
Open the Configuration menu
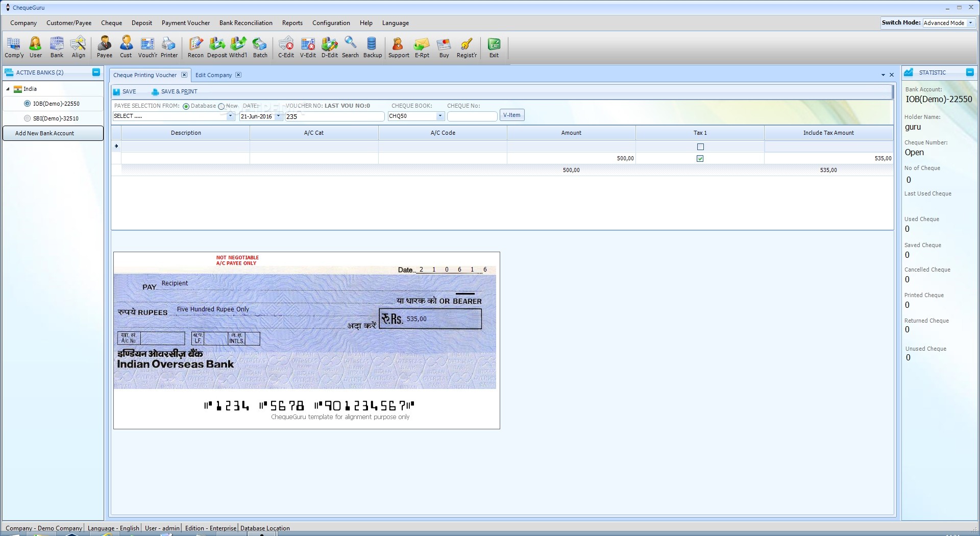tap(331, 23)
